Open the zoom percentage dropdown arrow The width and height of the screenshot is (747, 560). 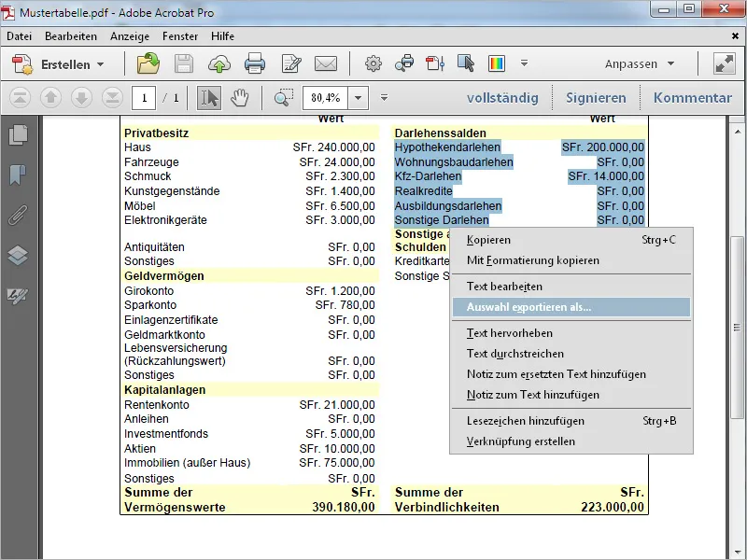(359, 98)
